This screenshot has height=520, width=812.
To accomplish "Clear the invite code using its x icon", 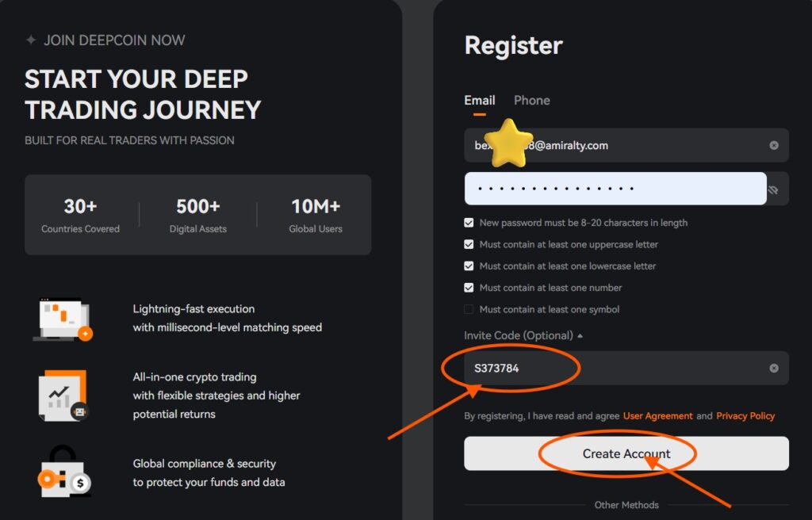I will click(x=774, y=368).
